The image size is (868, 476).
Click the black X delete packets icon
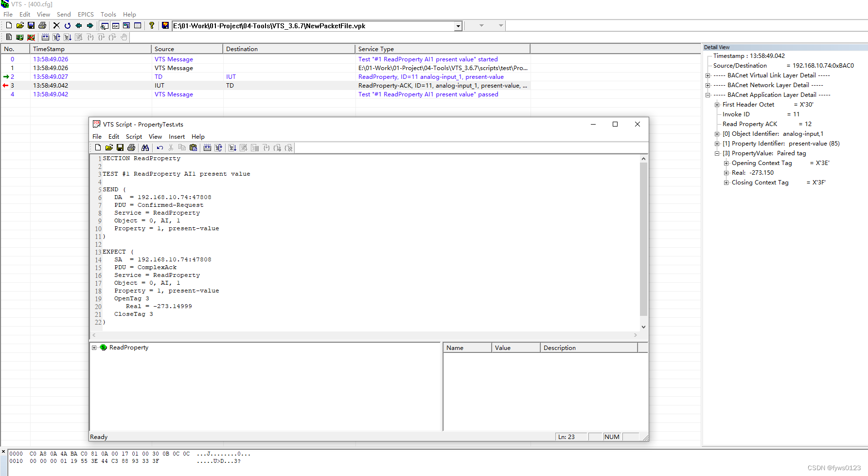pyautogui.click(x=56, y=25)
